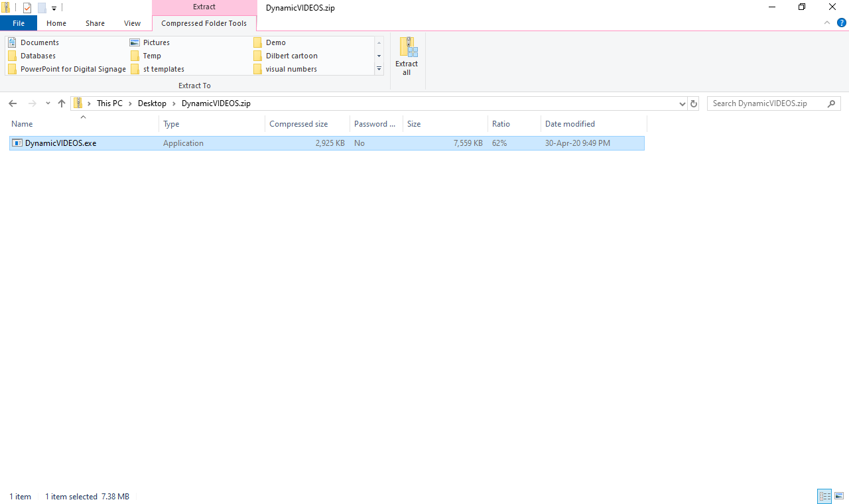Click the Forward navigation arrow

pos(32,103)
